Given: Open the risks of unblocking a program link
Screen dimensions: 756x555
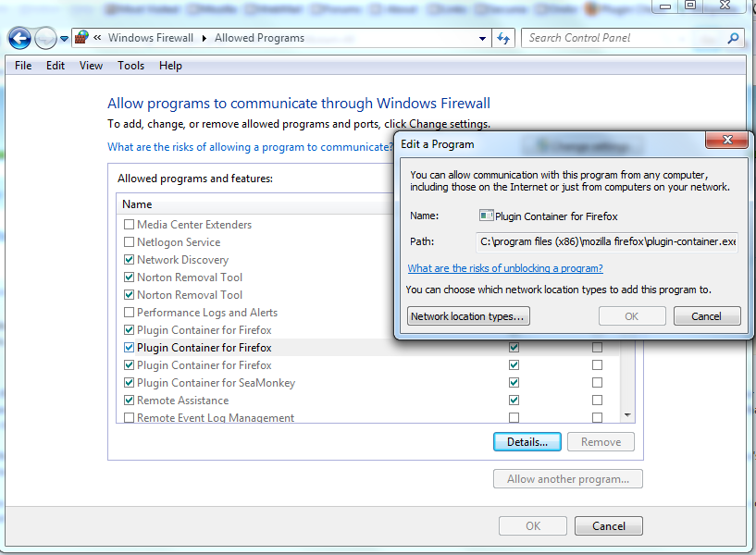Looking at the screenshot, I should coord(505,268).
